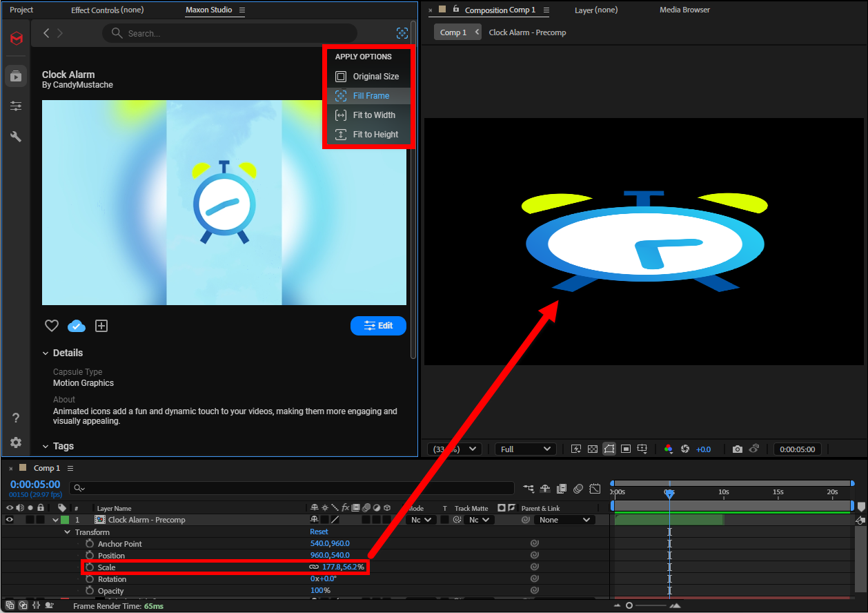The height and width of the screenshot is (613, 868).
Task: Click Reset link in Transform row
Action: [x=319, y=532]
